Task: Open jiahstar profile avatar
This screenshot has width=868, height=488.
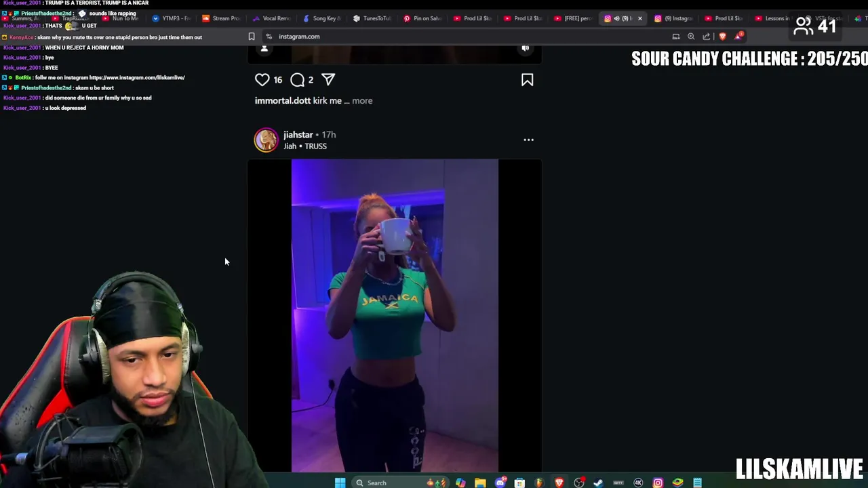Action: tap(266, 140)
